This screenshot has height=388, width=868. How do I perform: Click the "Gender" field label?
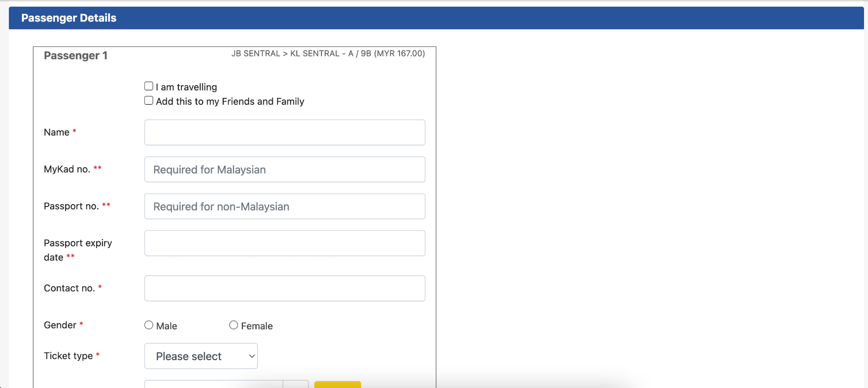tap(60, 325)
